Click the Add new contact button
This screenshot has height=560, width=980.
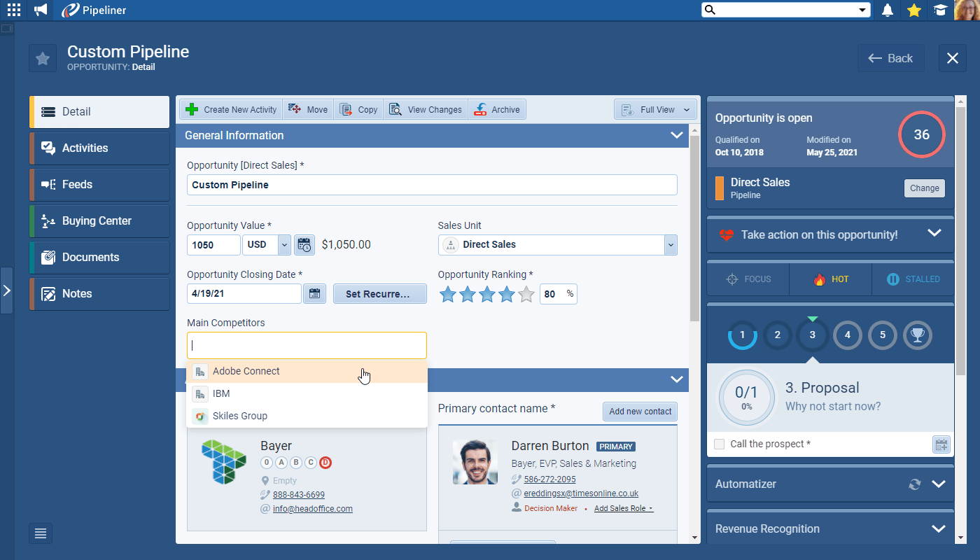click(640, 411)
